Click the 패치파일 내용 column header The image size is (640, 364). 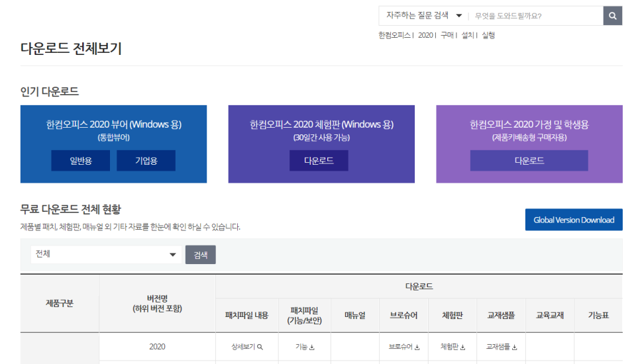(x=247, y=316)
